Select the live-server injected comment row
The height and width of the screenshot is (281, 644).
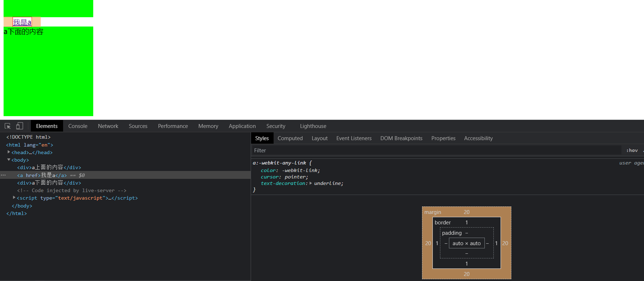pos(72,190)
